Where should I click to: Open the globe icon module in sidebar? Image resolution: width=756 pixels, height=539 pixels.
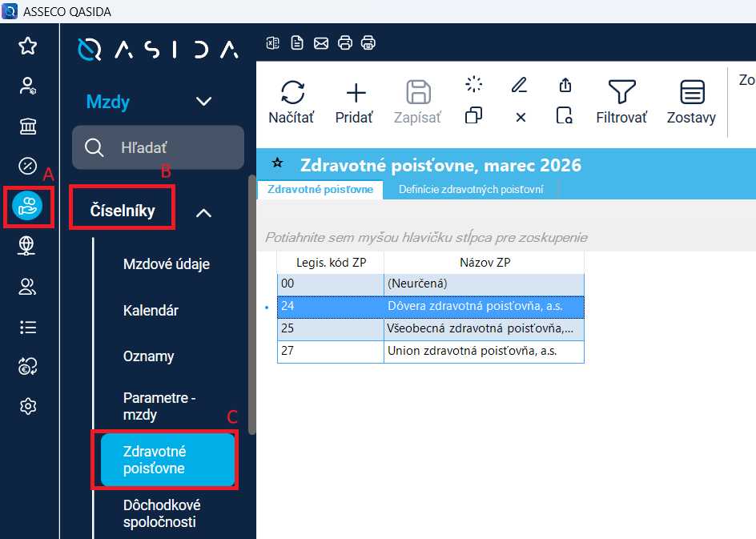tap(27, 246)
